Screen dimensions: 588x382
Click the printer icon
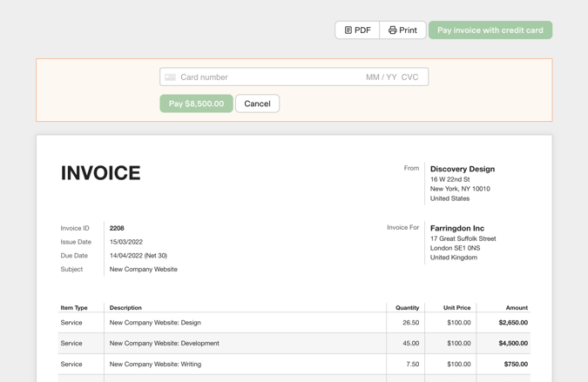(x=393, y=30)
